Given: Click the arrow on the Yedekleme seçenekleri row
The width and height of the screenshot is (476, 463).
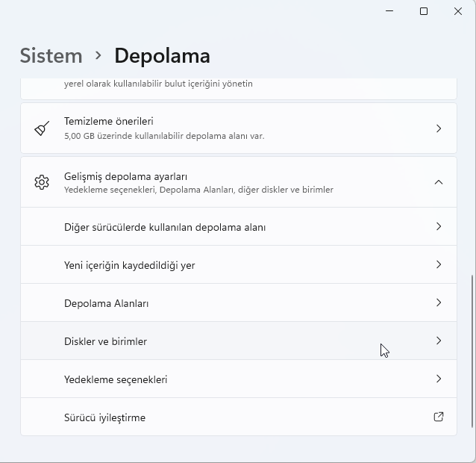Looking at the screenshot, I should click(439, 379).
